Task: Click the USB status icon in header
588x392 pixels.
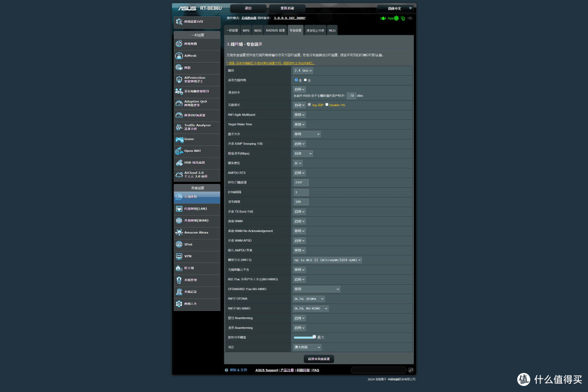Action: (x=411, y=18)
